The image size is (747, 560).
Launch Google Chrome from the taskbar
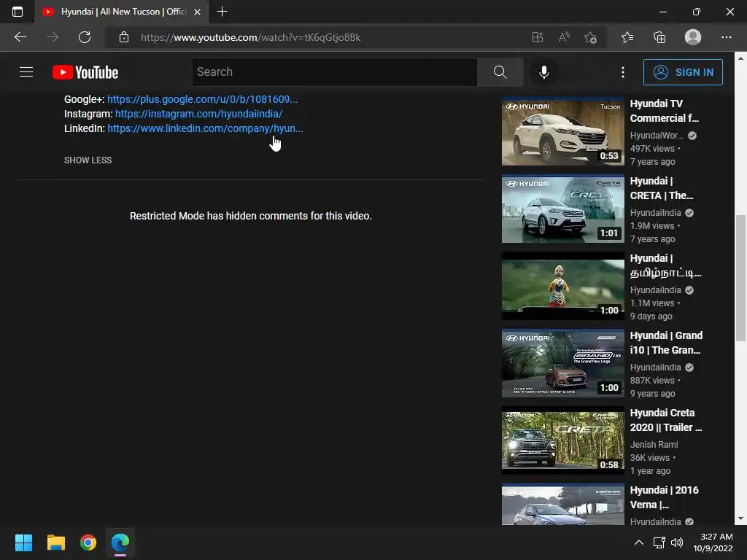pyautogui.click(x=88, y=542)
